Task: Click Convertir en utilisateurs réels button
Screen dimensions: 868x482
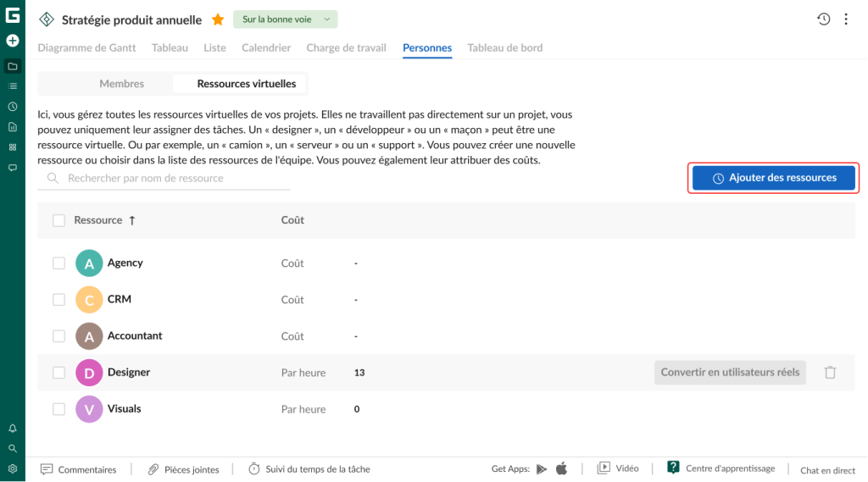Action: 730,373
